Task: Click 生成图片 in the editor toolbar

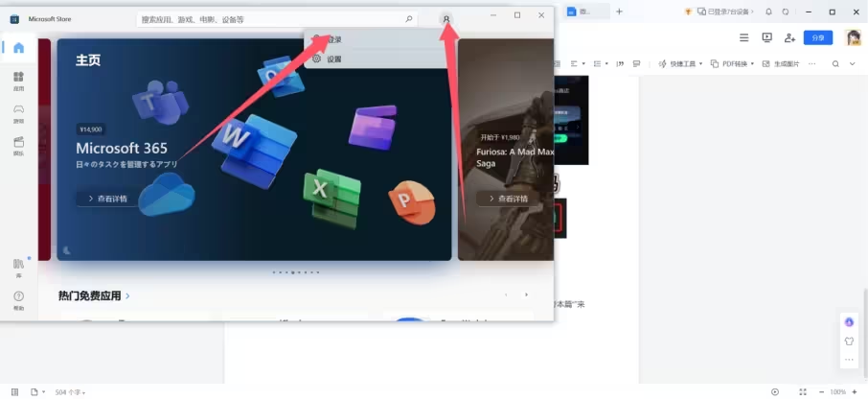Action: coord(781,64)
